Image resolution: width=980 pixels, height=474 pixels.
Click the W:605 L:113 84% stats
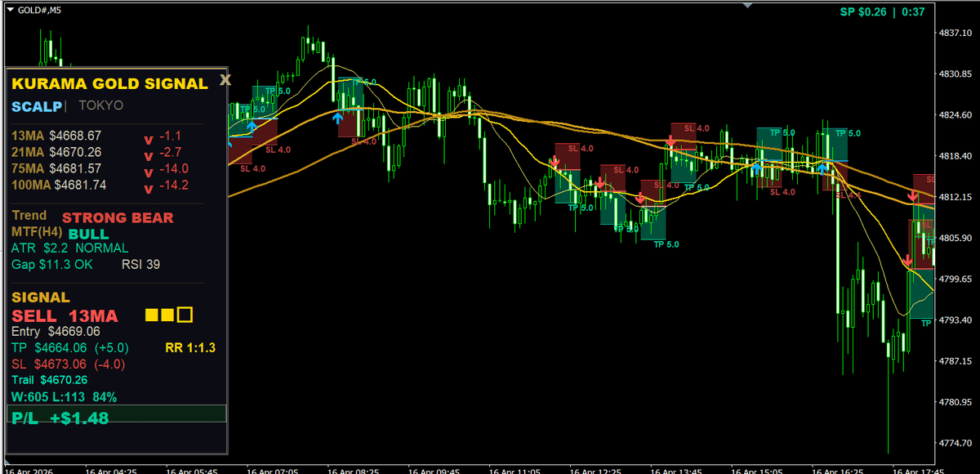click(64, 397)
